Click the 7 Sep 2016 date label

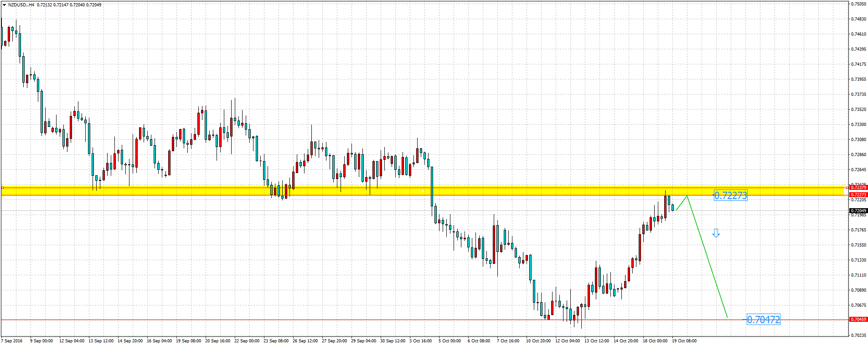(x=12, y=341)
